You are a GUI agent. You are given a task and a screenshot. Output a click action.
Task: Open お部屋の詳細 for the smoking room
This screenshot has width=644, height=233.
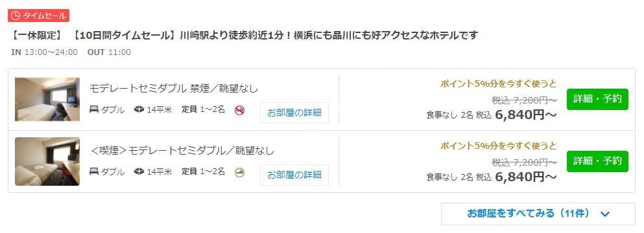coord(294,175)
